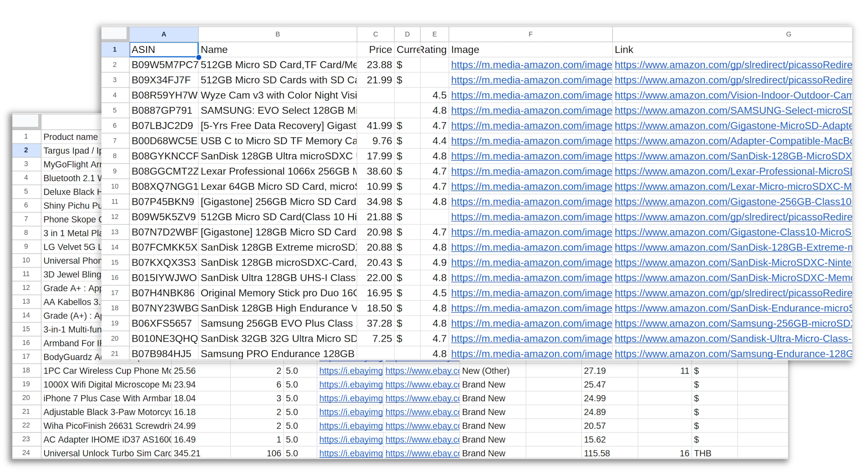The width and height of the screenshot is (868, 472).
Task: Select the cell with ASIN B07P45BKN9
Action: point(163,201)
